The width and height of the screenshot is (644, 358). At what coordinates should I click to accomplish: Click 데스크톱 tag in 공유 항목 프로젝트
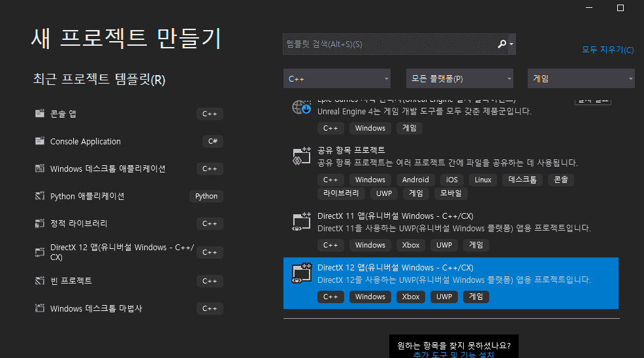pyautogui.click(x=523, y=180)
